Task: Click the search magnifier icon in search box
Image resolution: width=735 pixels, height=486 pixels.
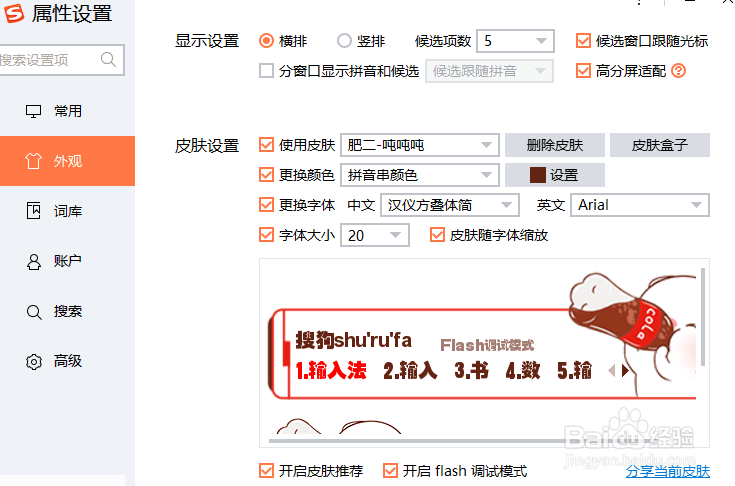Action: [108, 60]
